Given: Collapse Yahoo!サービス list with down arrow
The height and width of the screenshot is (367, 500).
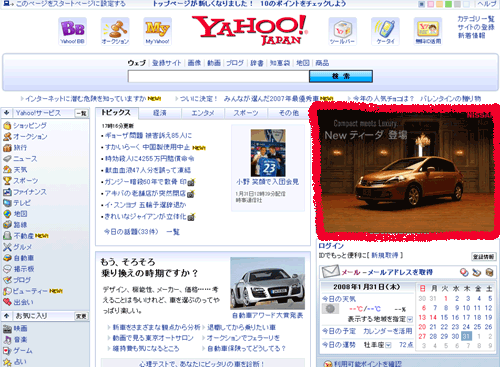Looking at the screenshot, I should tap(7, 113).
